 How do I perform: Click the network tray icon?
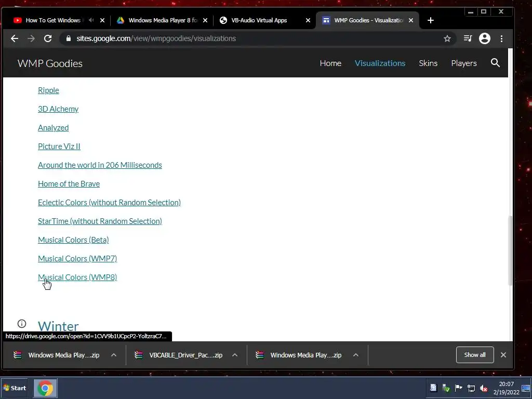pos(471,388)
